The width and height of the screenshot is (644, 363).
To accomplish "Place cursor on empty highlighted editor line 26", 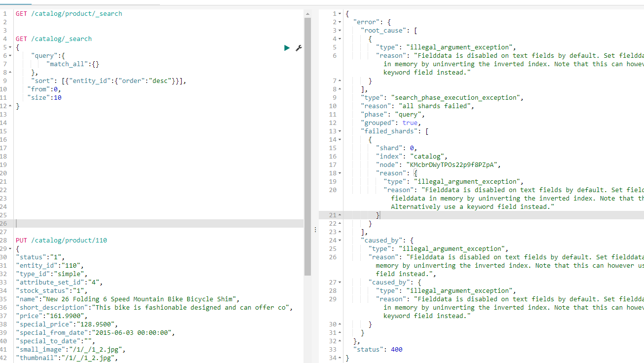I will pos(159,224).
